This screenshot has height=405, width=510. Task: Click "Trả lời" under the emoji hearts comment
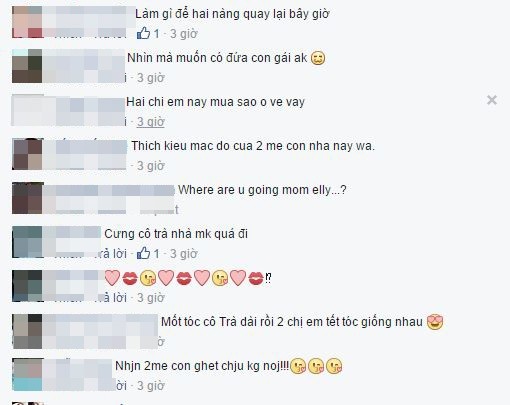(110, 297)
